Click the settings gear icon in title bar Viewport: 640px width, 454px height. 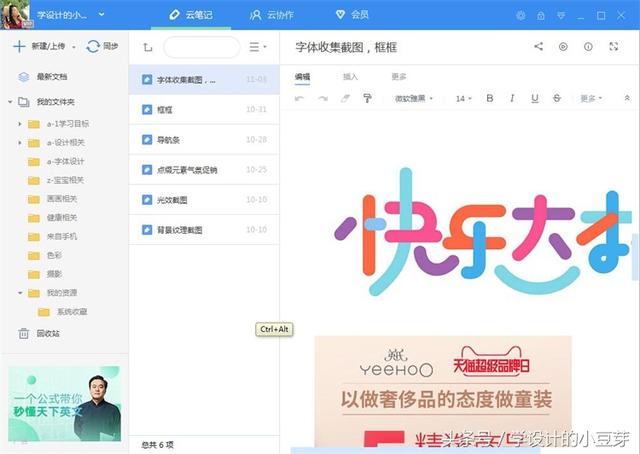pos(520,16)
